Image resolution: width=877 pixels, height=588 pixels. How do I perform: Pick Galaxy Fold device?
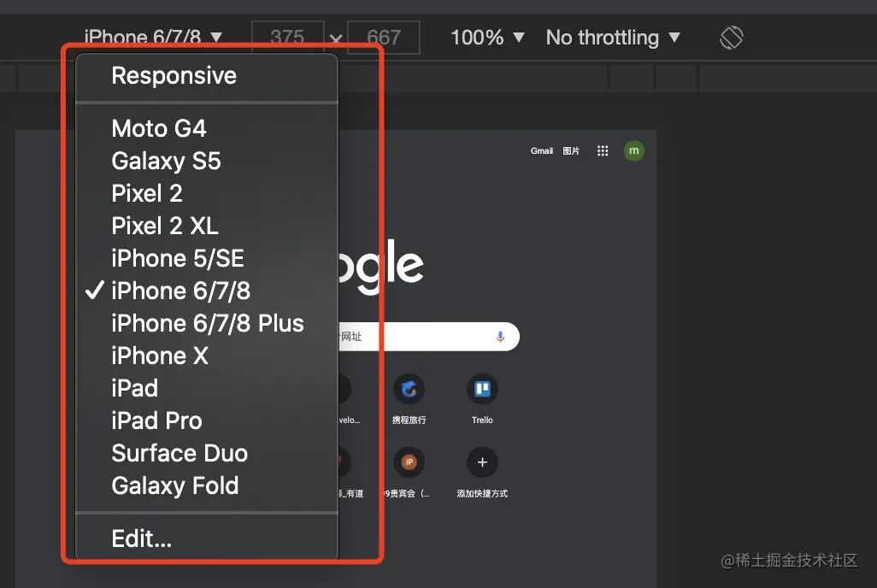[x=206, y=485]
